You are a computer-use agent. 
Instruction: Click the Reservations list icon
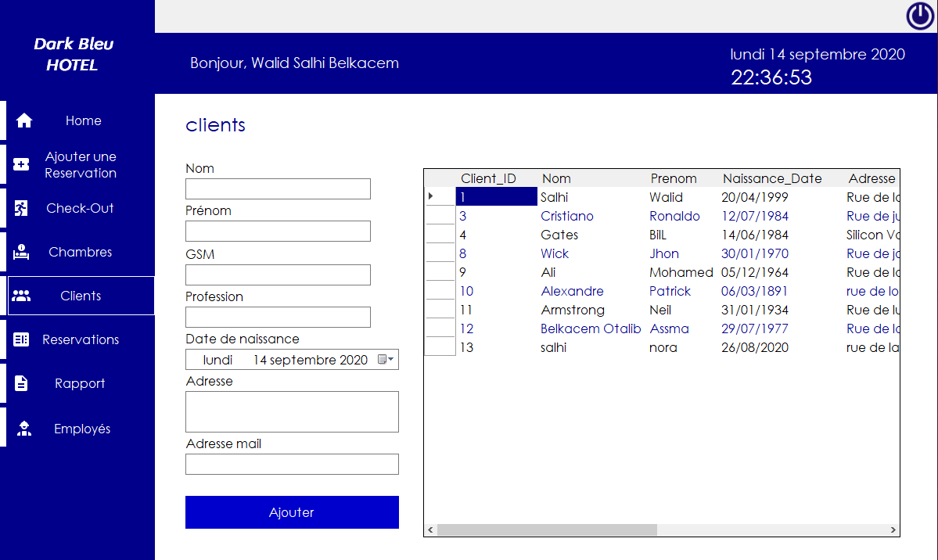(x=21, y=339)
